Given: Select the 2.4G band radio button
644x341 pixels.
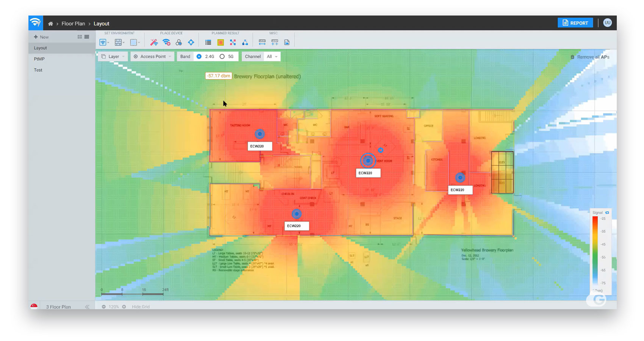Looking at the screenshot, I should (199, 56).
